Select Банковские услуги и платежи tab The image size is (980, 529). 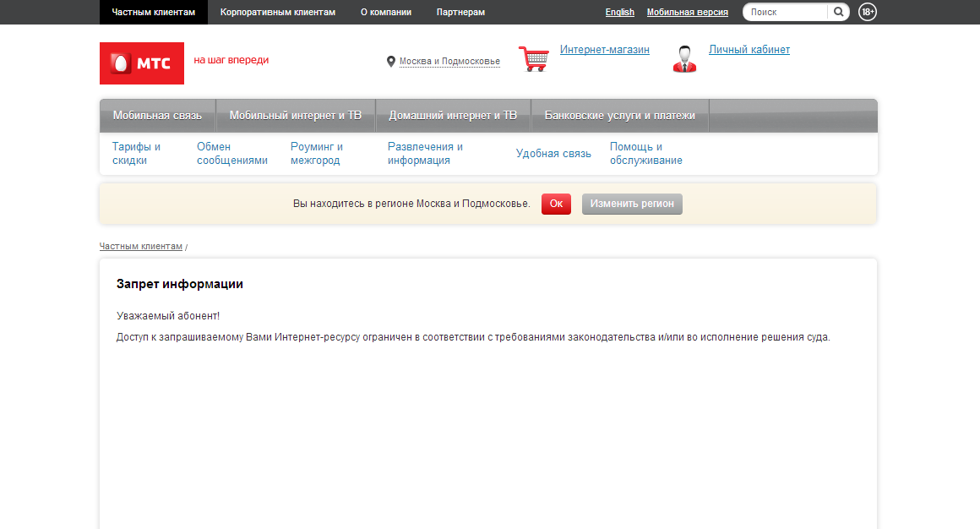click(x=619, y=116)
